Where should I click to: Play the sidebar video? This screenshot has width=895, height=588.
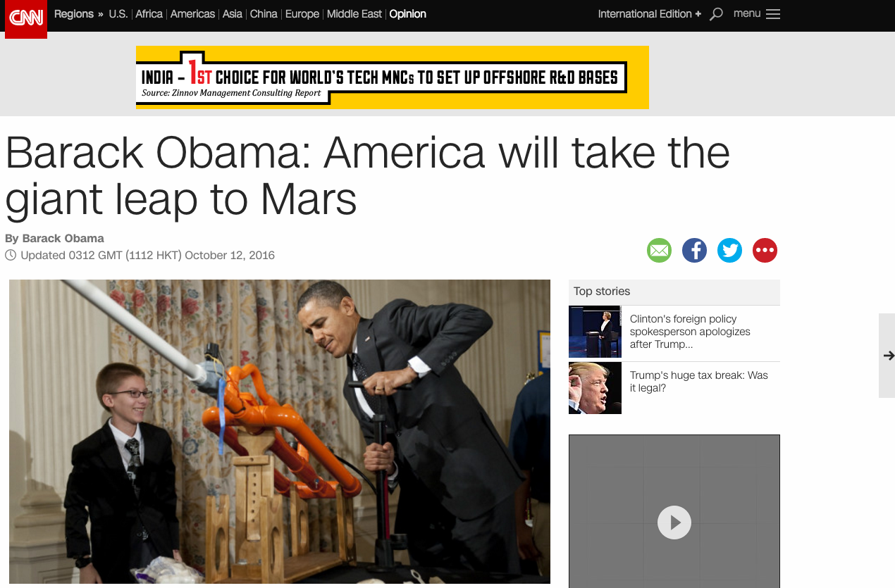click(674, 523)
